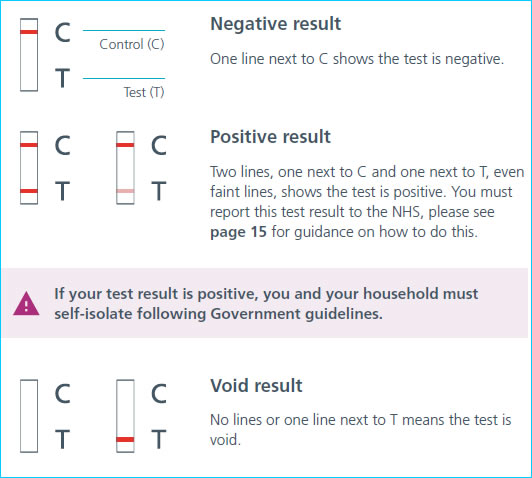Select the empty void test strip
Image resolution: width=532 pixels, height=478 pixels.
(x=29, y=416)
